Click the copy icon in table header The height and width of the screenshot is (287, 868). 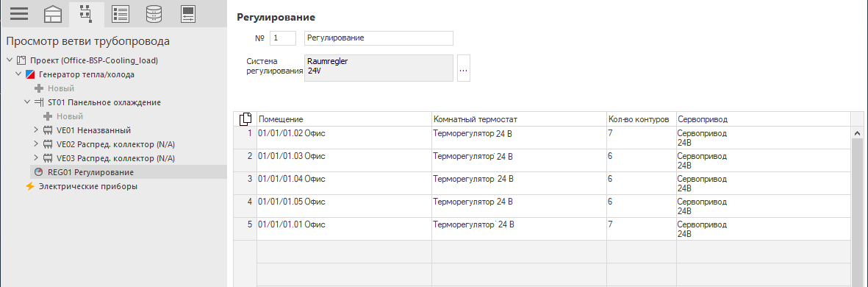coord(245,119)
